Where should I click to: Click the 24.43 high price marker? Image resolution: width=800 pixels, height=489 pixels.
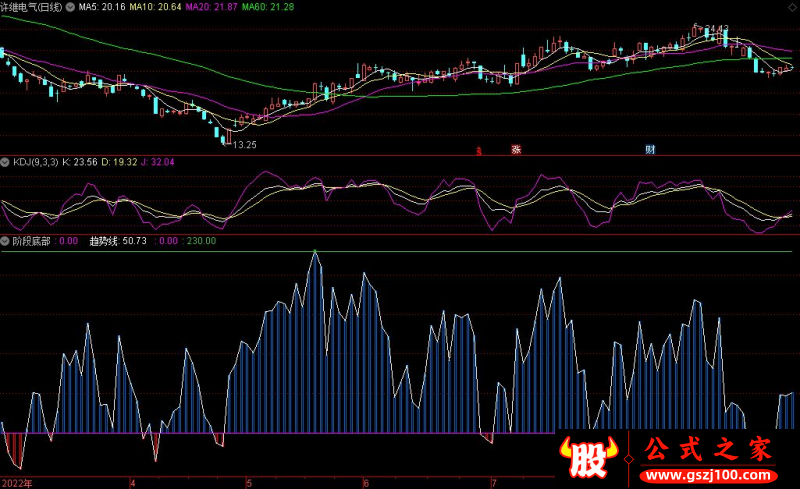point(717,29)
